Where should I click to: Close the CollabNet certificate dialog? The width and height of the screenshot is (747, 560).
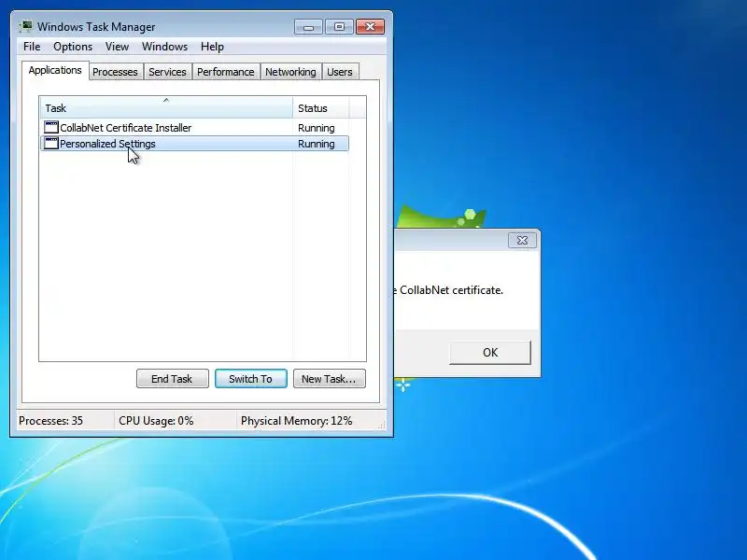[x=522, y=241]
